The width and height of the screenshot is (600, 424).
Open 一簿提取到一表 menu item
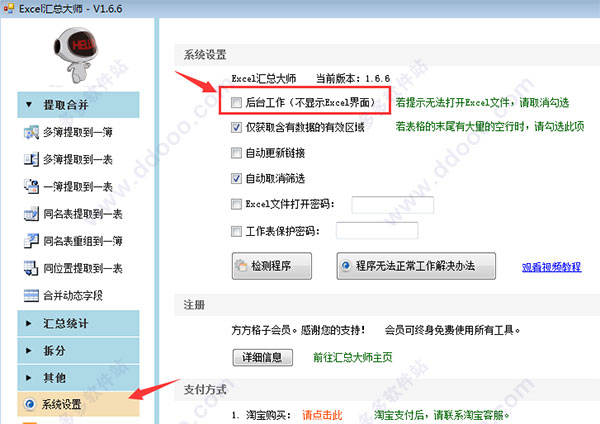[78, 186]
